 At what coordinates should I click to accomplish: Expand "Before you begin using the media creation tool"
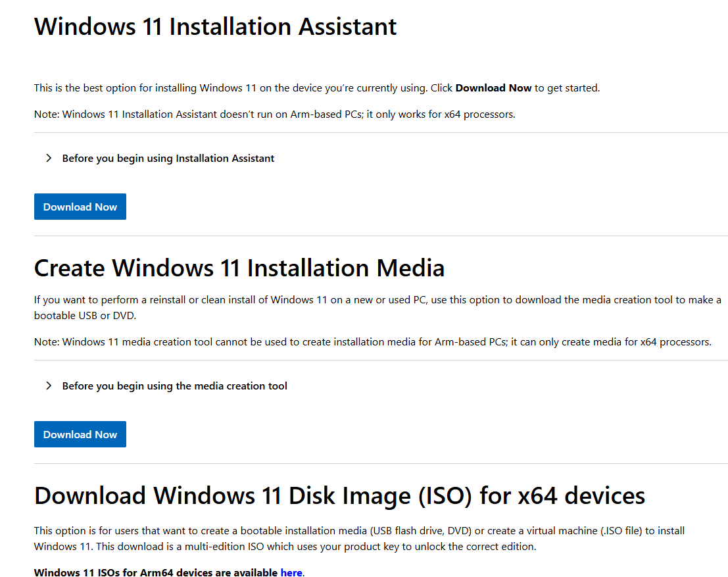pyautogui.click(x=174, y=386)
